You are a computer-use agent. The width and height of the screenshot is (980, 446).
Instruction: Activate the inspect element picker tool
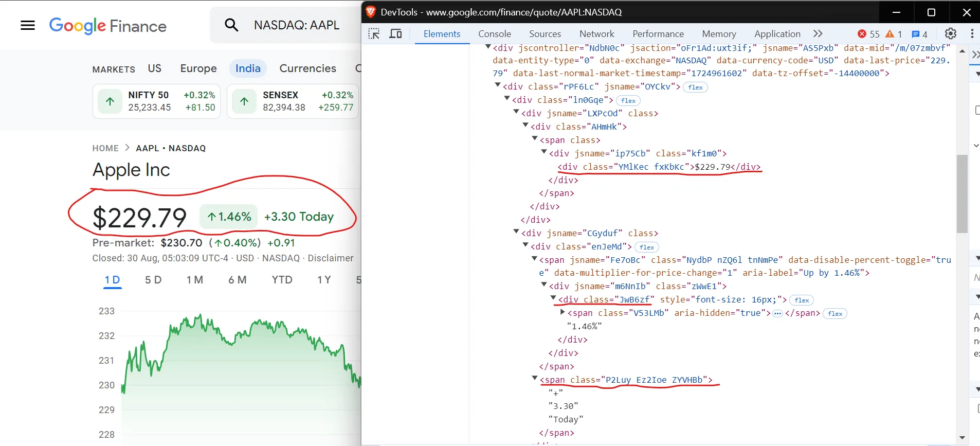[374, 34]
